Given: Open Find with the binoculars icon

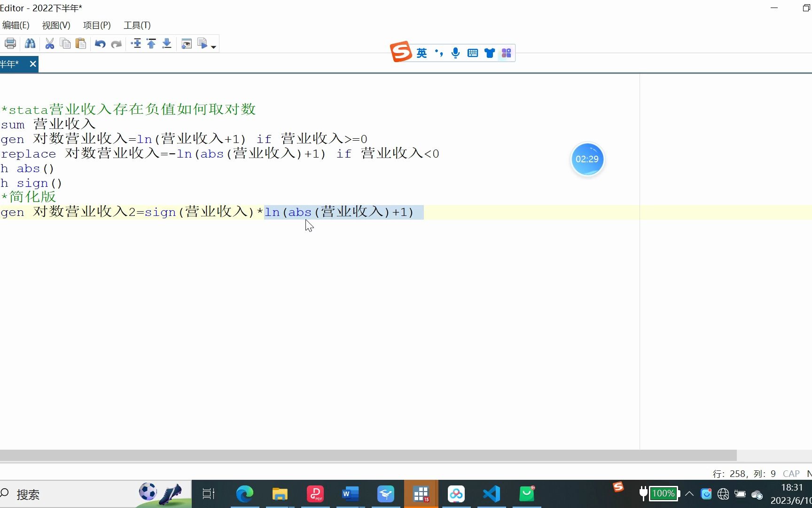Looking at the screenshot, I should coord(30,43).
